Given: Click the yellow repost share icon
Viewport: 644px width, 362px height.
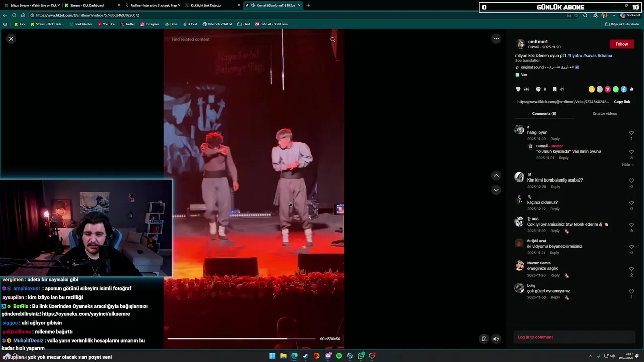Looking at the screenshot, I should 592,89.
